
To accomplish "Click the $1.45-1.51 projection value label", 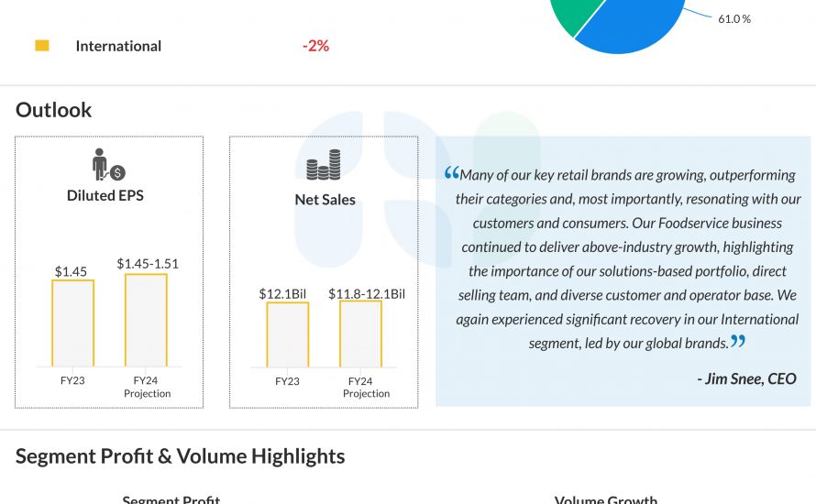I will 148,264.
